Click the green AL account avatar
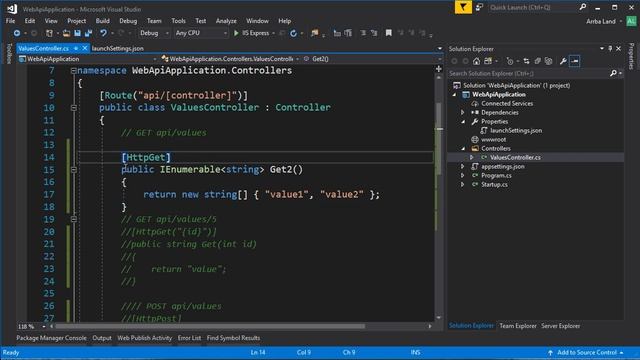The image size is (640, 360). 631,21
